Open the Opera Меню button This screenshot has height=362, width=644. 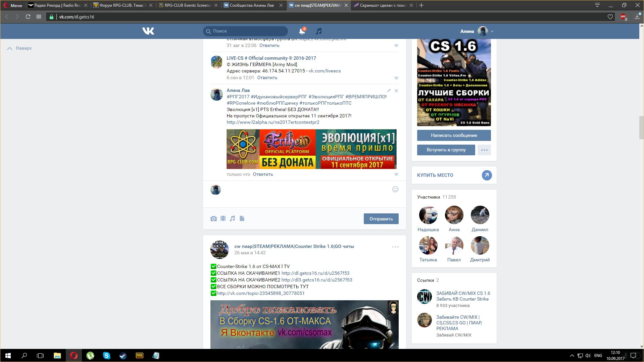pos(13,5)
